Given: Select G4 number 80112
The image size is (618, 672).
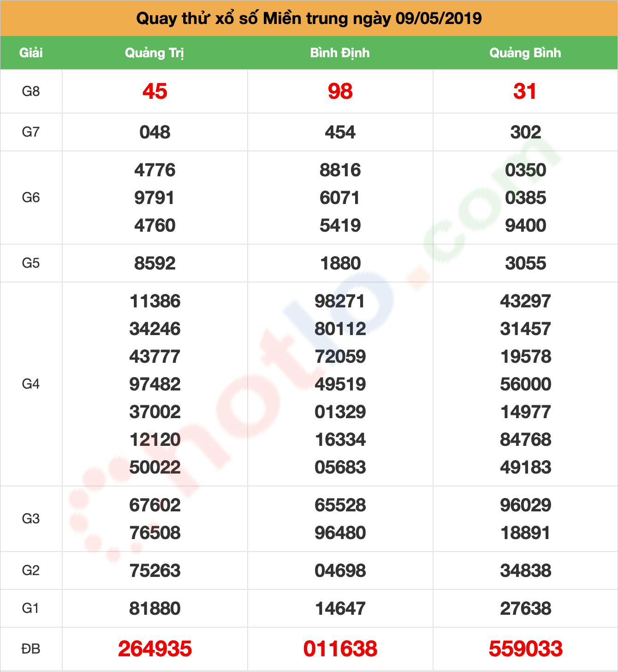Looking at the screenshot, I should [340, 329].
